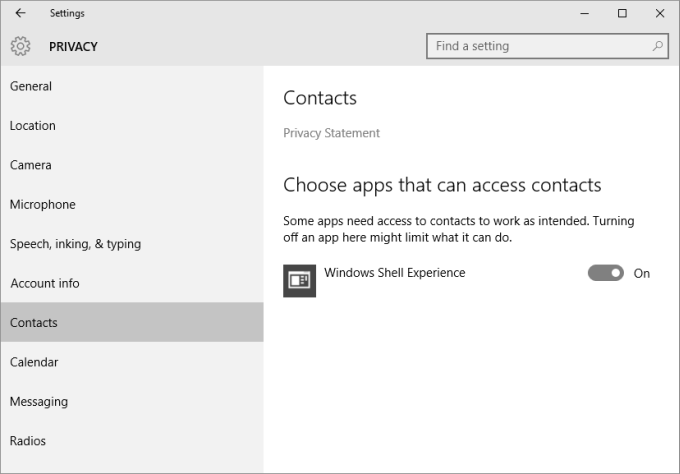The height and width of the screenshot is (474, 680).
Task: Minimize the Settings window
Action: [x=588, y=13]
